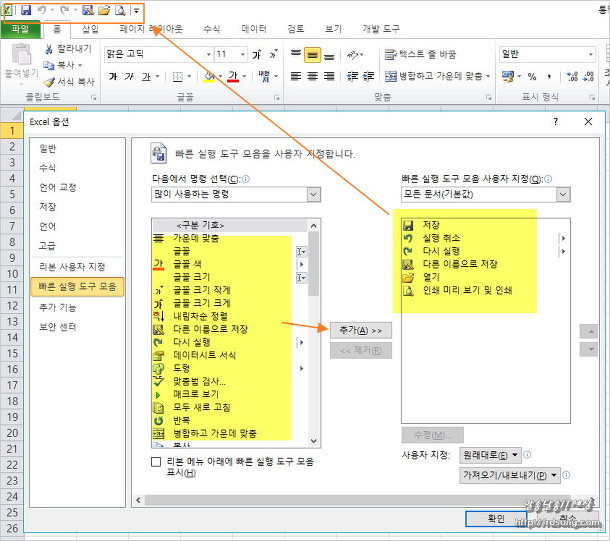Image resolution: width=610 pixels, height=541 pixels.
Task: Switch to 검토 (Review) ribbon tab
Action: pos(295,29)
